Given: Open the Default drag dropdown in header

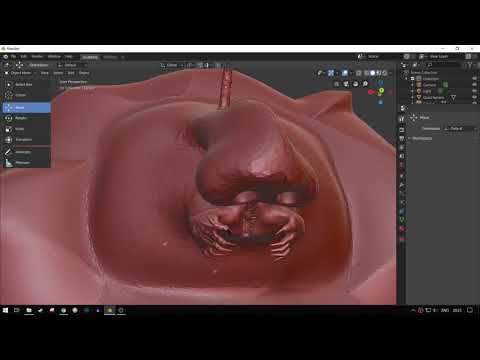Looking at the screenshot, I should coord(71,65).
